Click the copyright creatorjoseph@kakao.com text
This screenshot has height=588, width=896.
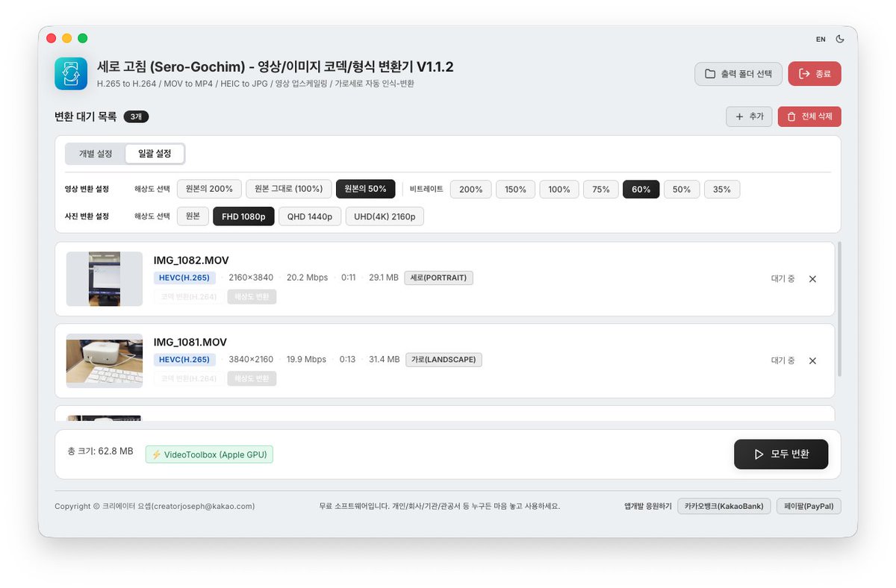coord(155,506)
